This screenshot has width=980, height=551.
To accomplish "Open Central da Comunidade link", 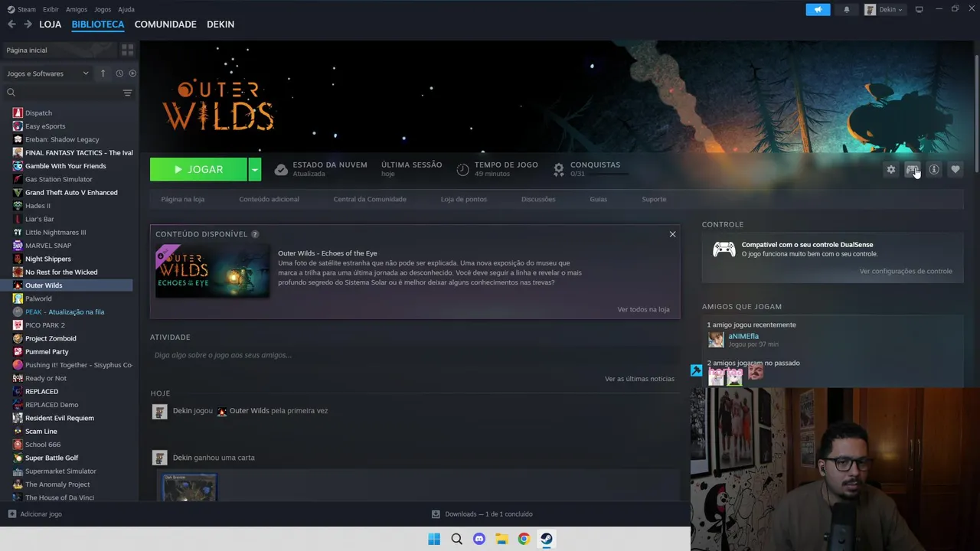I will [370, 199].
